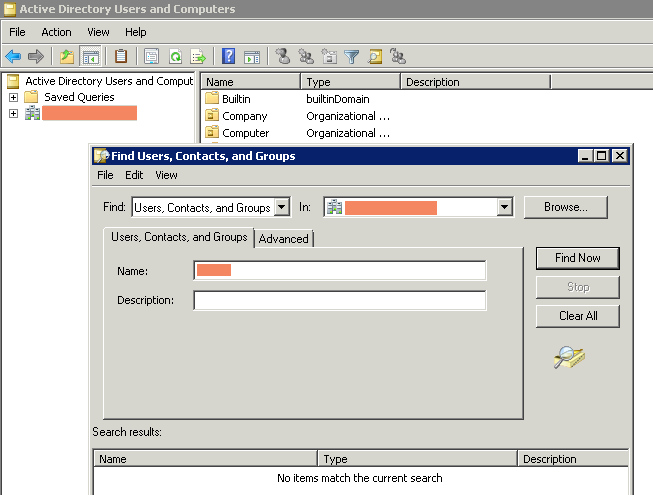Click the Back arrow in toolbar
This screenshot has width=653, height=495.
coord(14,56)
